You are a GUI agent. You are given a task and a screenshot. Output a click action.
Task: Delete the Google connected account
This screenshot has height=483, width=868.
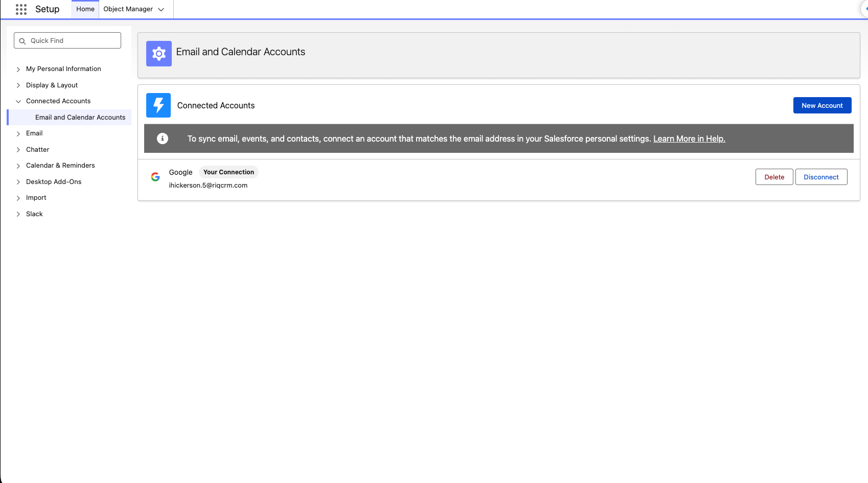coord(774,177)
